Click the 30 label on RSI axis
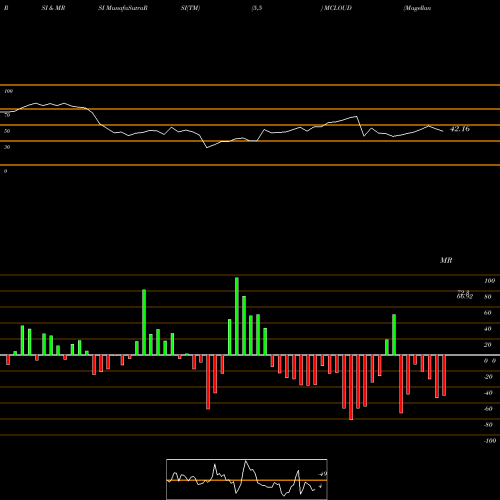This screenshot has width=500, height=500. tap(7, 147)
